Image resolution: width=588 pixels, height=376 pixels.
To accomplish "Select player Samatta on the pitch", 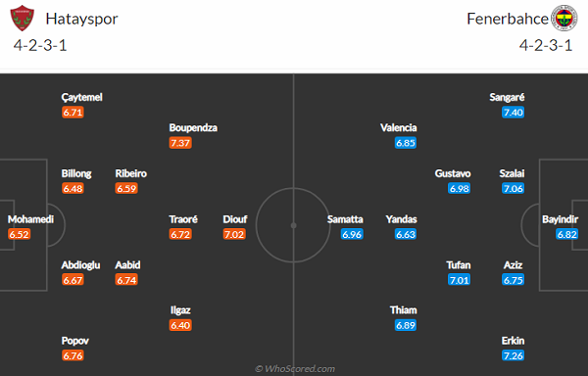I will [345, 219].
